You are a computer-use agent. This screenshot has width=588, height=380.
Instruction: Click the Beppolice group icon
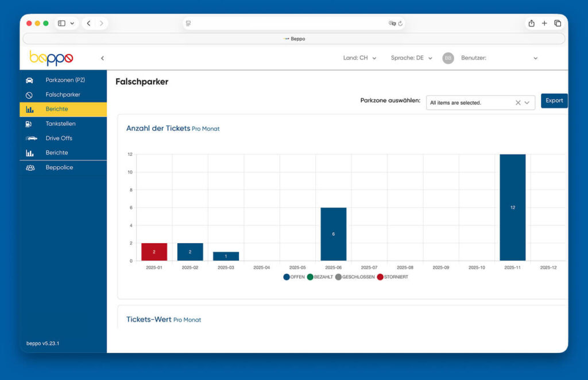[x=30, y=168]
